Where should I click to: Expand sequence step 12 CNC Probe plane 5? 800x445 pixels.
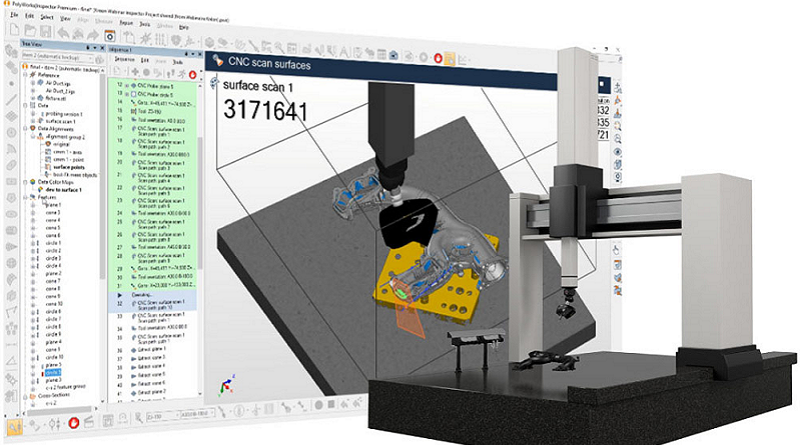[x=127, y=85]
